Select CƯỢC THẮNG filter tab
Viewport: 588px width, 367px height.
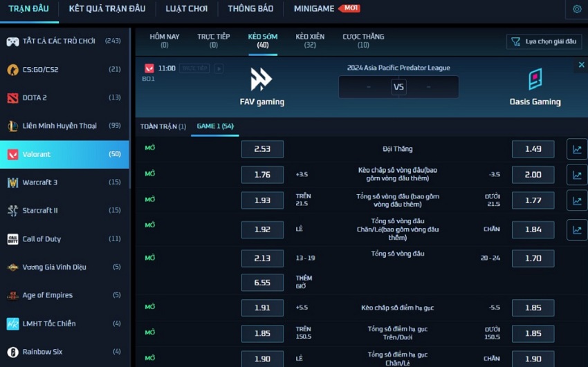coord(363,41)
